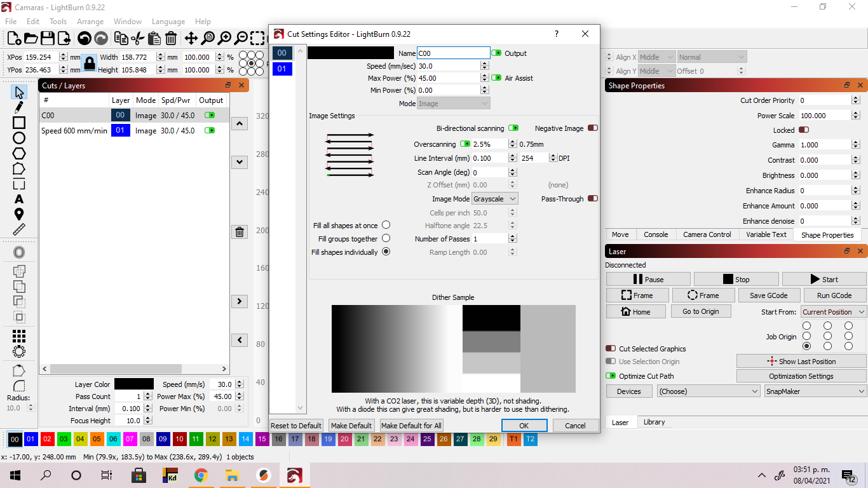Switch to the Console tab
Screen dimensions: 868x488
[x=656, y=234]
